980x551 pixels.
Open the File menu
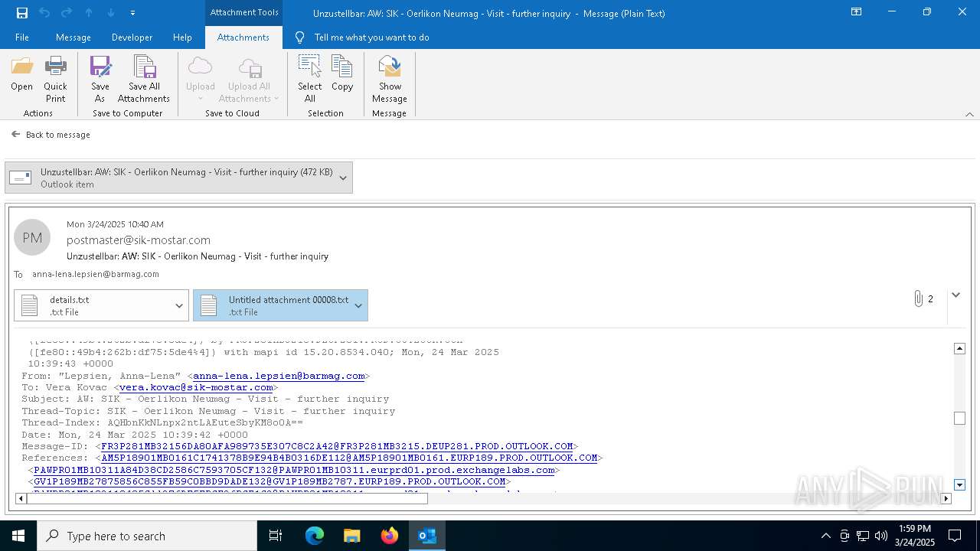tap(22, 37)
